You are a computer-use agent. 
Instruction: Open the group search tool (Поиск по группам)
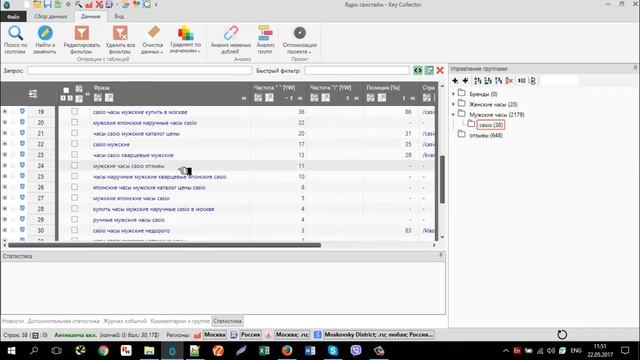(x=16, y=40)
